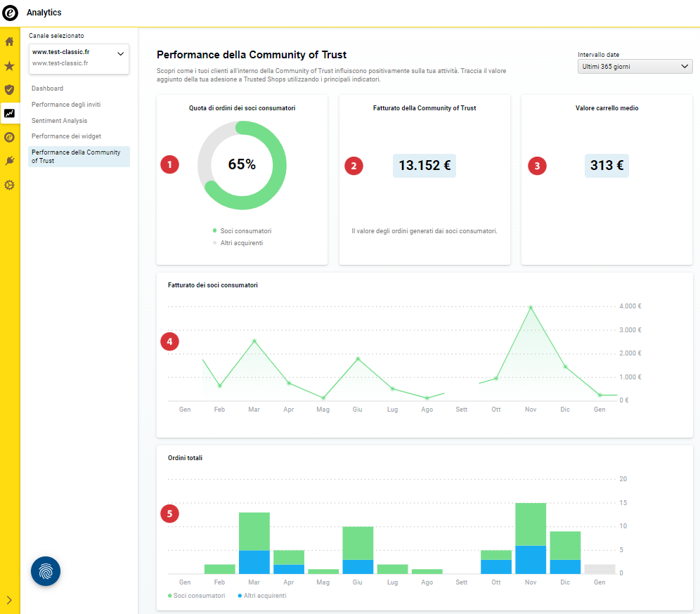Click the Ott bar in Ordini totali chart
This screenshot has height=614, width=700.
tap(496, 562)
